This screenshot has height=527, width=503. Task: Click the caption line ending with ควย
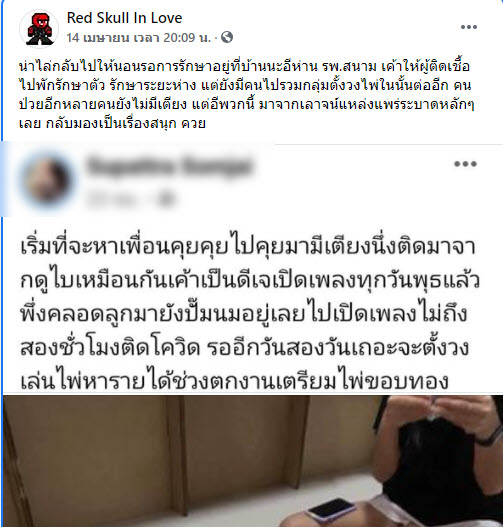112,124
